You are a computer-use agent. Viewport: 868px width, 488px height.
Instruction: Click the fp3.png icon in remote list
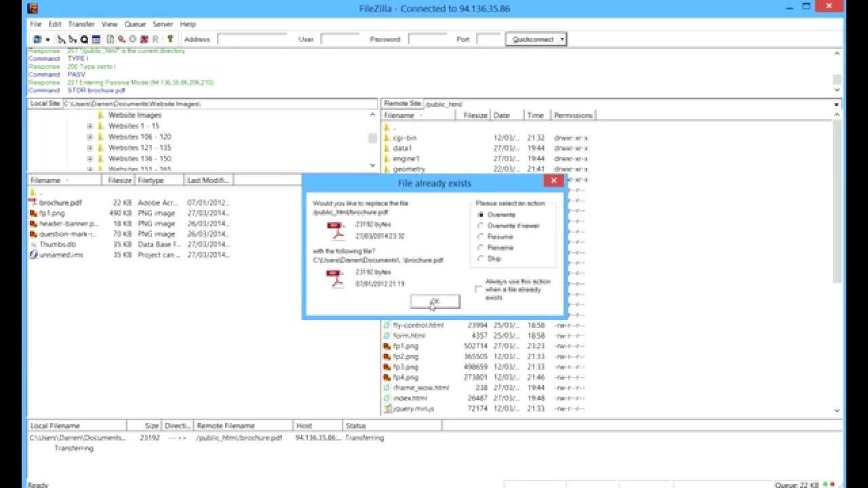387,367
